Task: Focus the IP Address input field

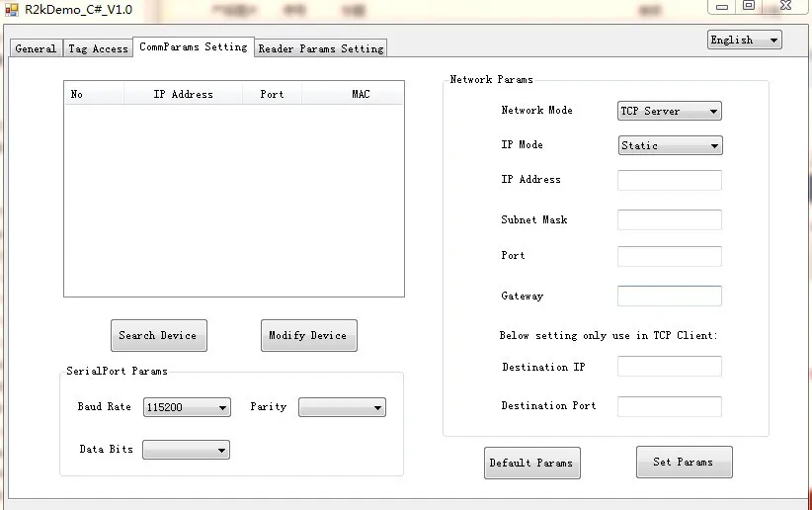Action: pyautogui.click(x=670, y=180)
